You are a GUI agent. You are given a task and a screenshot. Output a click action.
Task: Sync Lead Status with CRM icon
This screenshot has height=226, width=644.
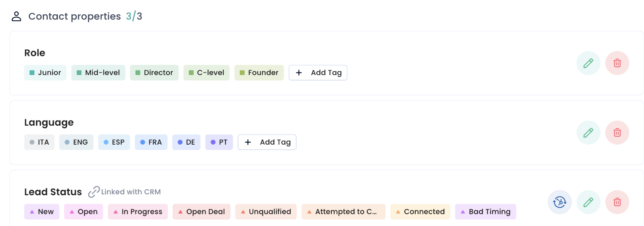point(560,202)
